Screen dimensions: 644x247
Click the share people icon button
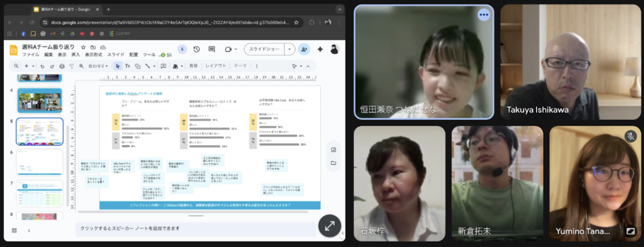click(304, 49)
